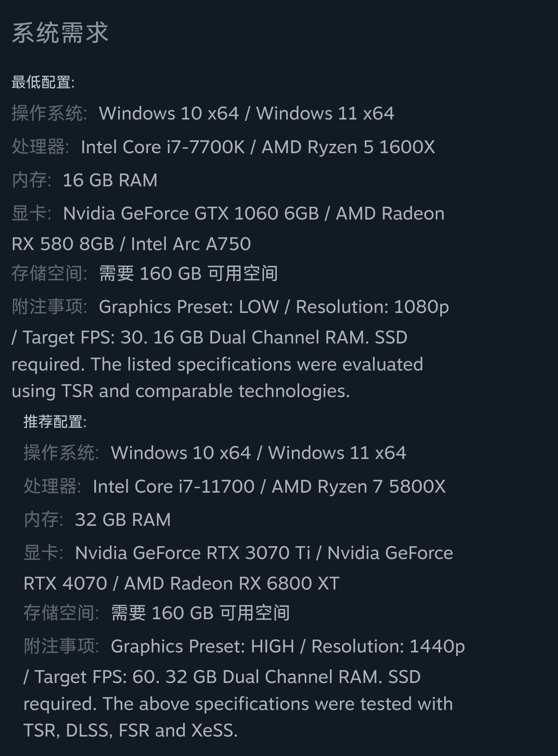
Task: Click the RX 580 8GB / Intel Arc A750 line
Action: point(131,244)
